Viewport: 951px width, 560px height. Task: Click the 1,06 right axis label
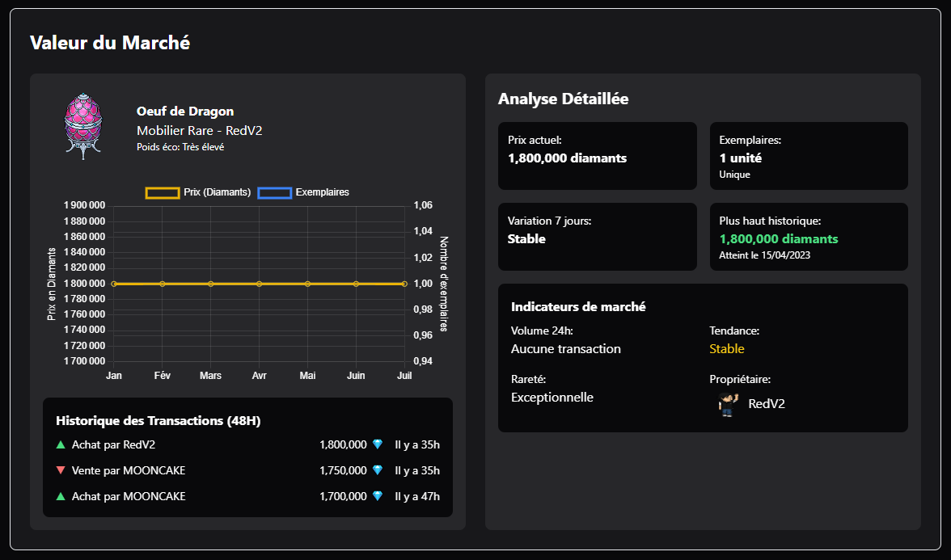click(x=424, y=205)
